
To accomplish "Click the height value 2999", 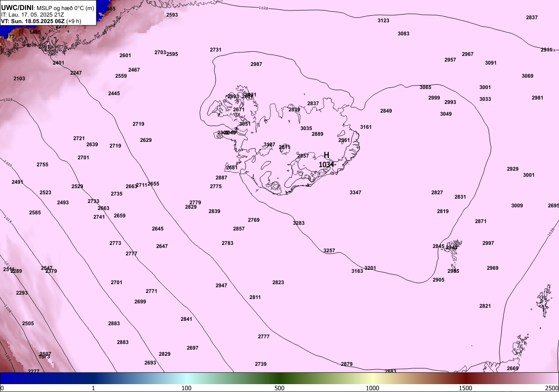I will point(434,98).
